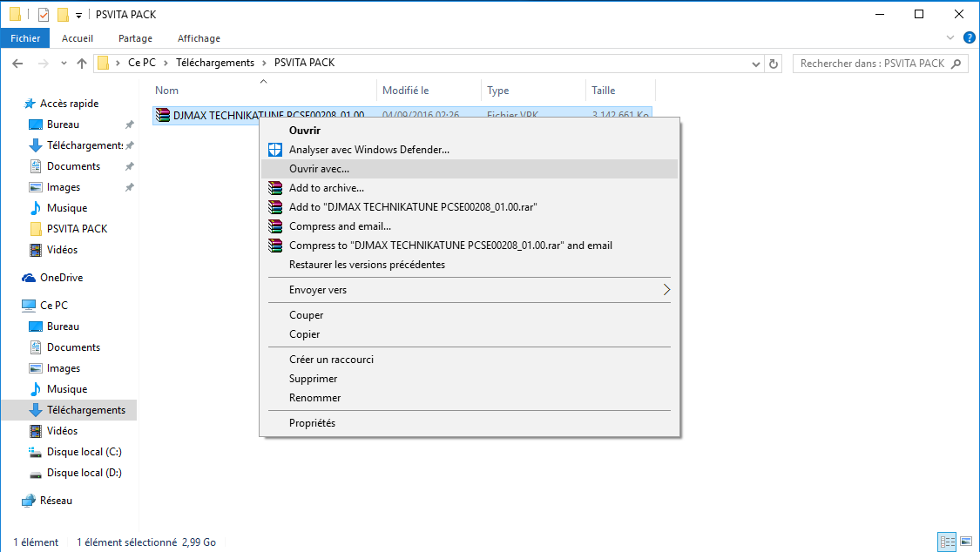
Task: Select Accès rapide in the navigation pane
Action: (x=69, y=104)
